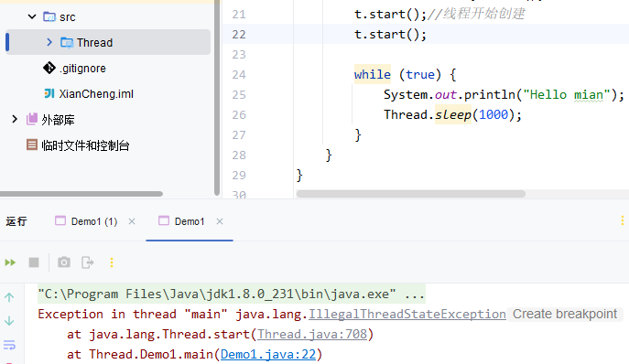Click the 外部库 library icon
629x364 pixels.
(32, 119)
